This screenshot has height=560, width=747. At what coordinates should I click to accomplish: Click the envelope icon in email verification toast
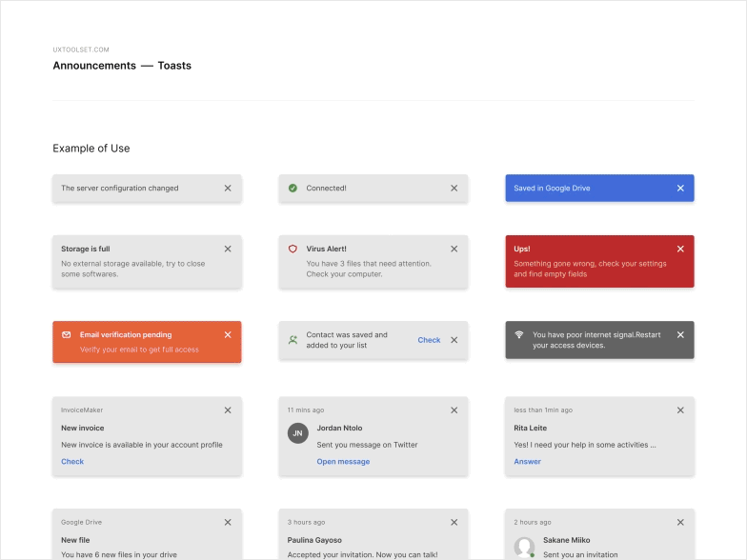[x=67, y=335]
